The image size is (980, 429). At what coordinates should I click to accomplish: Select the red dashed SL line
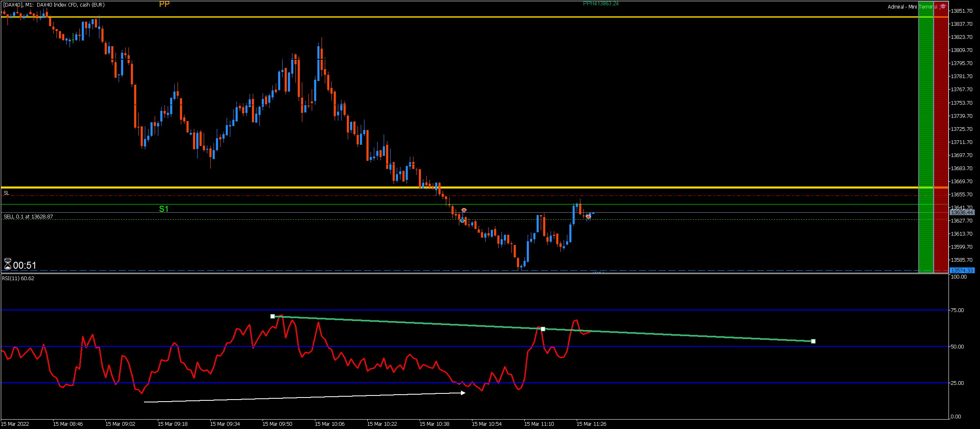coord(459,196)
